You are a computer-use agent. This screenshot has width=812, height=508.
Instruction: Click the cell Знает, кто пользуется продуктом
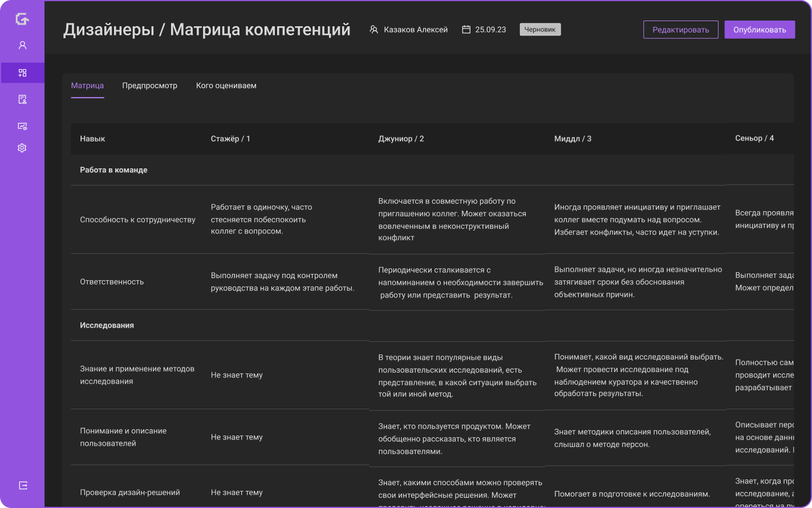pos(454,439)
